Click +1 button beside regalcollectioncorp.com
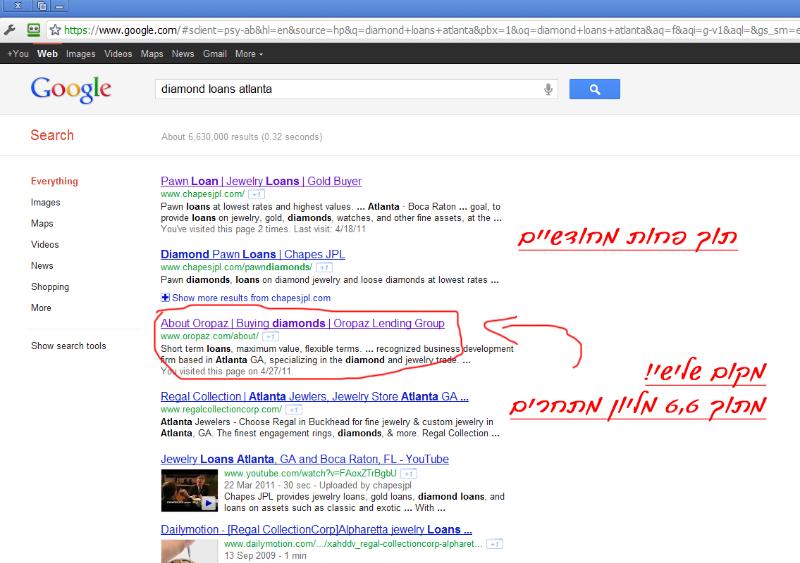The width and height of the screenshot is (800, 563). (x=293, y=409)
